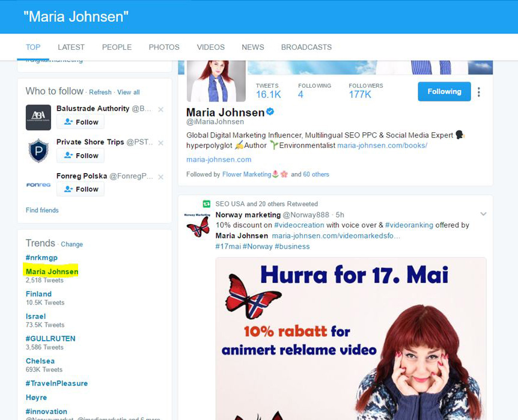Dismiss the Private Shore Trips suggestion
This screenshot has width=518, height=420.
coord(161,143)
